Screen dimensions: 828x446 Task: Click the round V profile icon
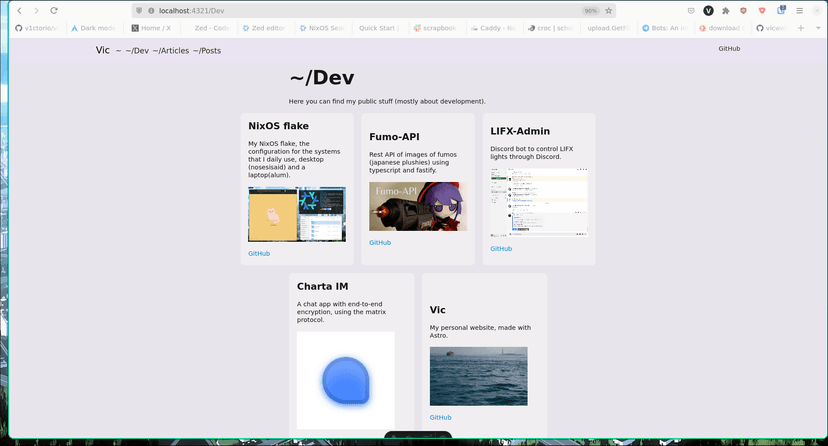[708, 10]
